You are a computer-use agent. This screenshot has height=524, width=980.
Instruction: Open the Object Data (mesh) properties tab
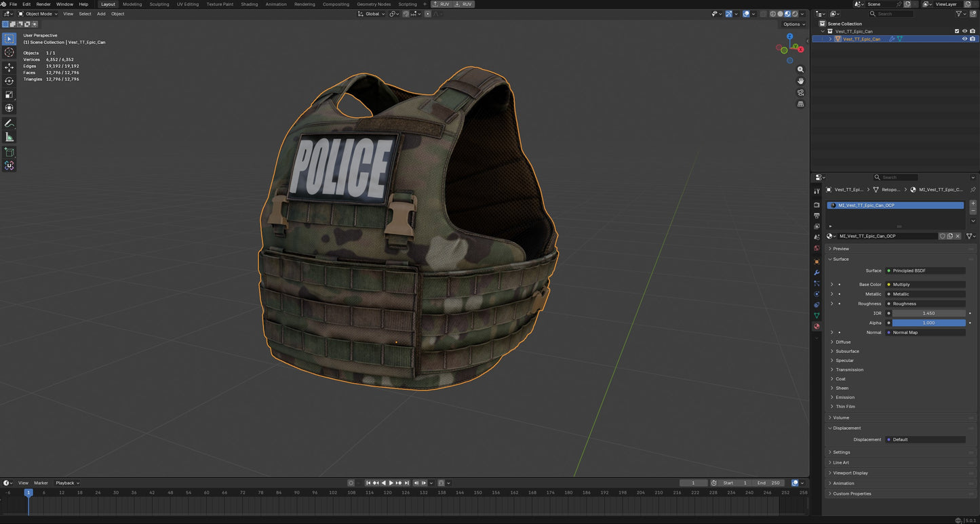817,315
